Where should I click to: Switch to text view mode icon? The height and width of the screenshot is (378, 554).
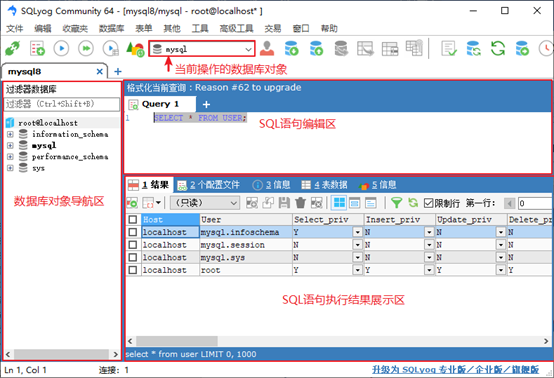click(x=370, y=203)
